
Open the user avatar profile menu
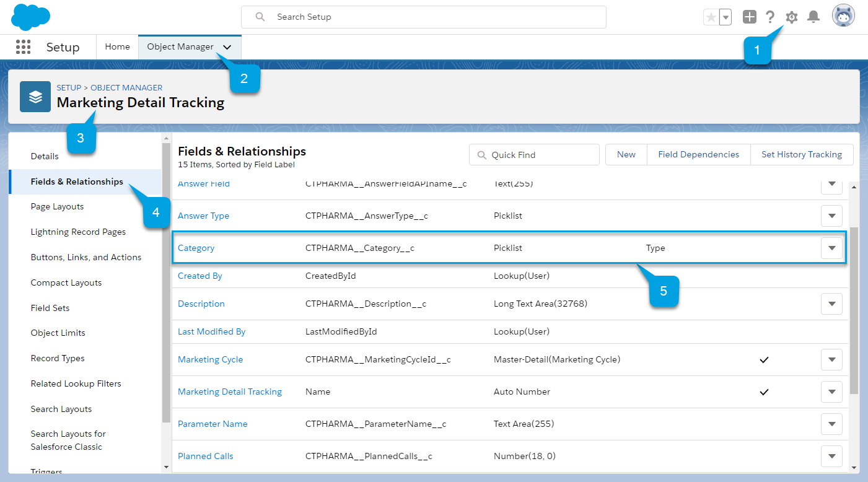[x=843, y=17]
